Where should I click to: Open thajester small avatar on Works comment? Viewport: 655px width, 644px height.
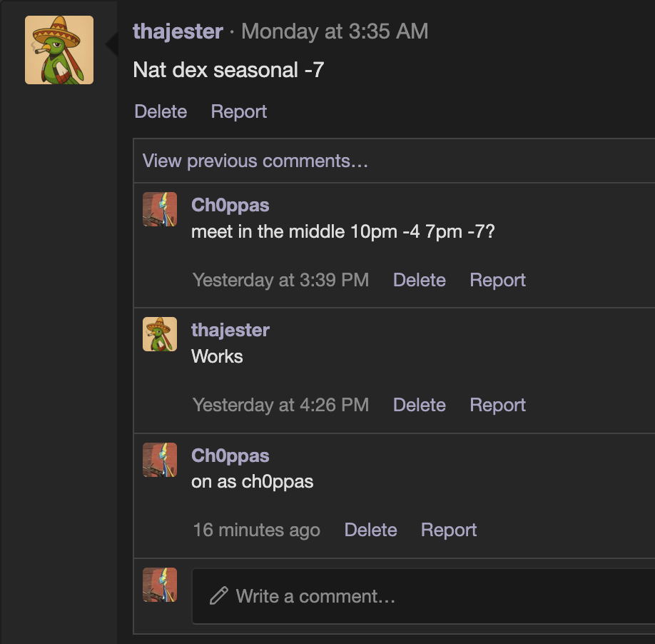160,334
